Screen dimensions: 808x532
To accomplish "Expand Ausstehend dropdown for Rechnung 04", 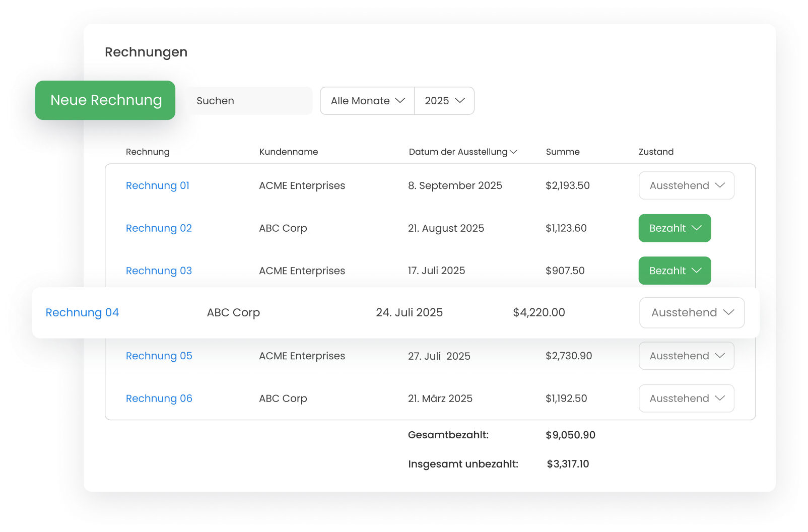I will tap(692, 312).
